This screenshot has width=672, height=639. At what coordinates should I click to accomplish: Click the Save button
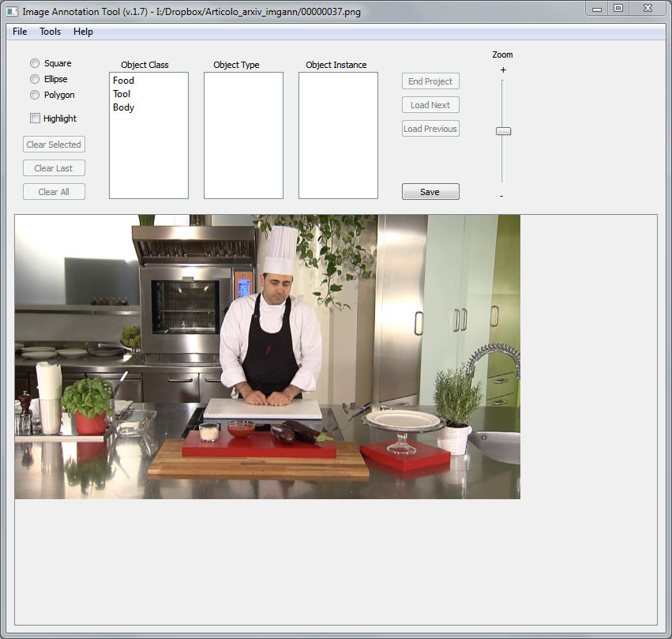(430, 192)
